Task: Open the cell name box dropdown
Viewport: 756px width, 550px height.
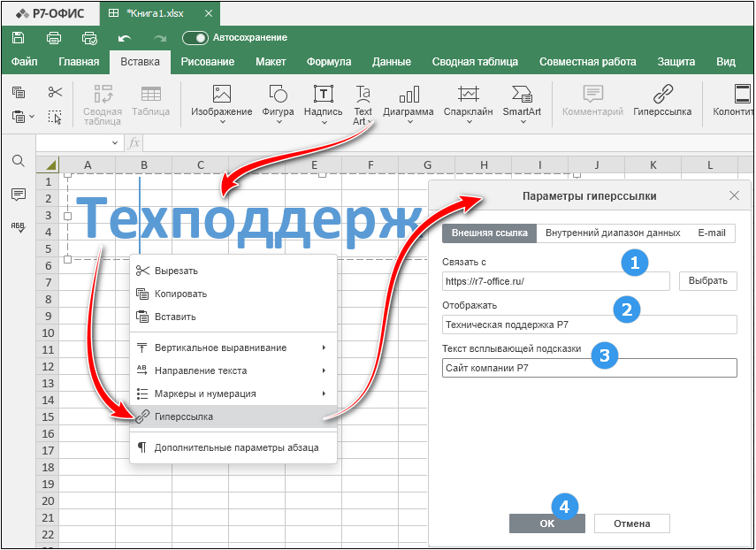Action: click(115, 142)
